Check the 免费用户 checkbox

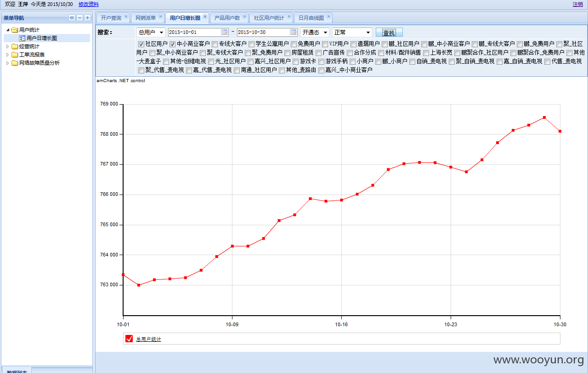click(x=294, y=44)
